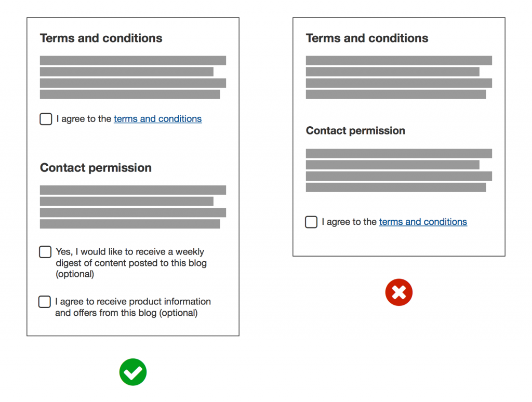Check the product information and offers checkbox
Screen dimensions: 532x402
tap(45, 302)
